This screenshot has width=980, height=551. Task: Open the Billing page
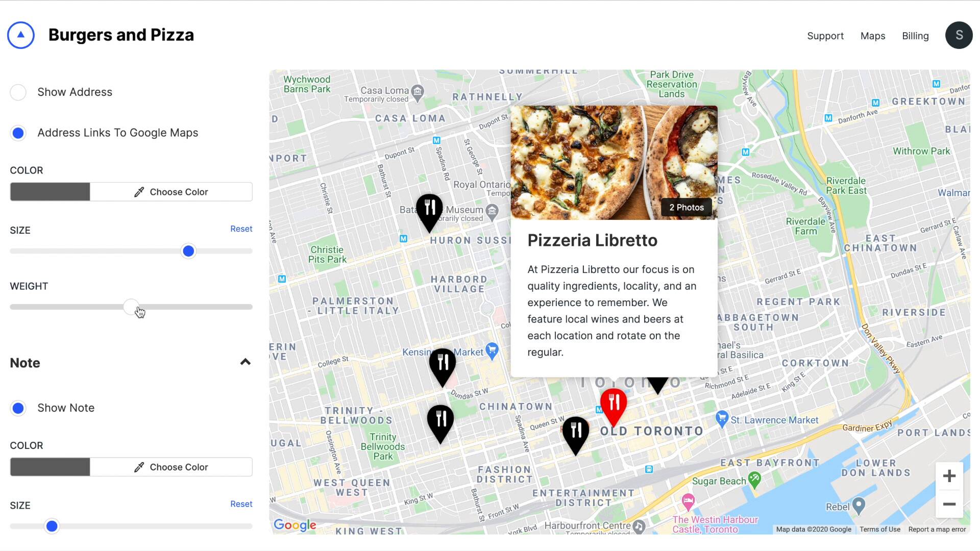(915, 36)
